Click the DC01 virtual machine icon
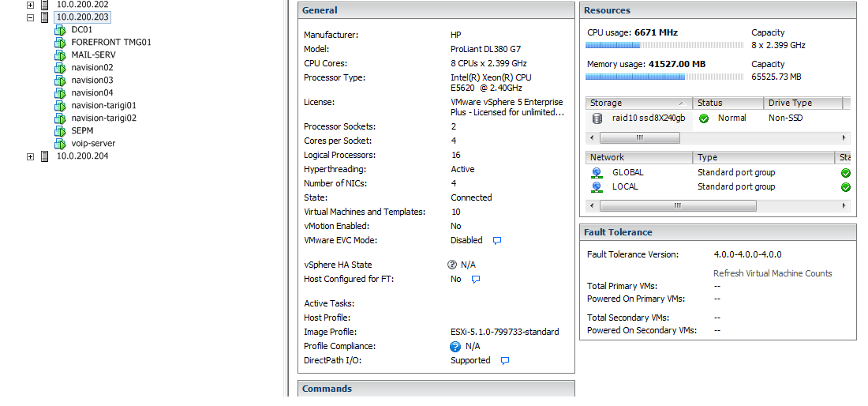Viewport: 868px width, 406px height. (x=59, y=30)
